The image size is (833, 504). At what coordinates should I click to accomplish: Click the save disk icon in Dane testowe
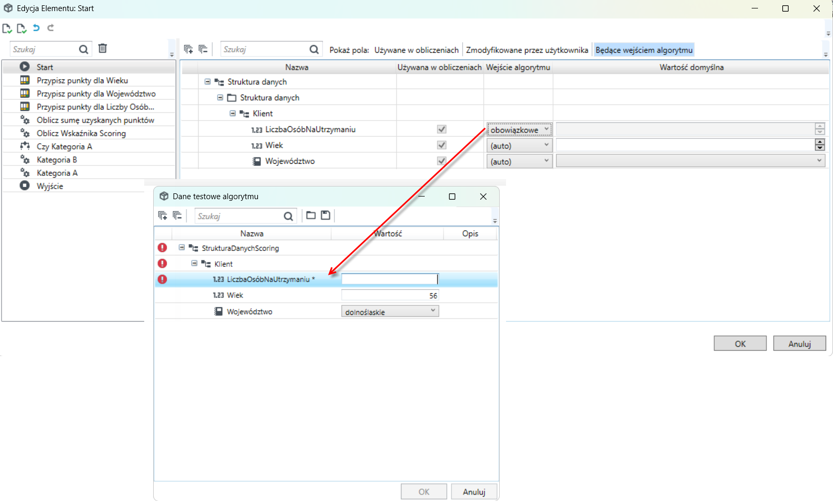click(x=326, y=216)
